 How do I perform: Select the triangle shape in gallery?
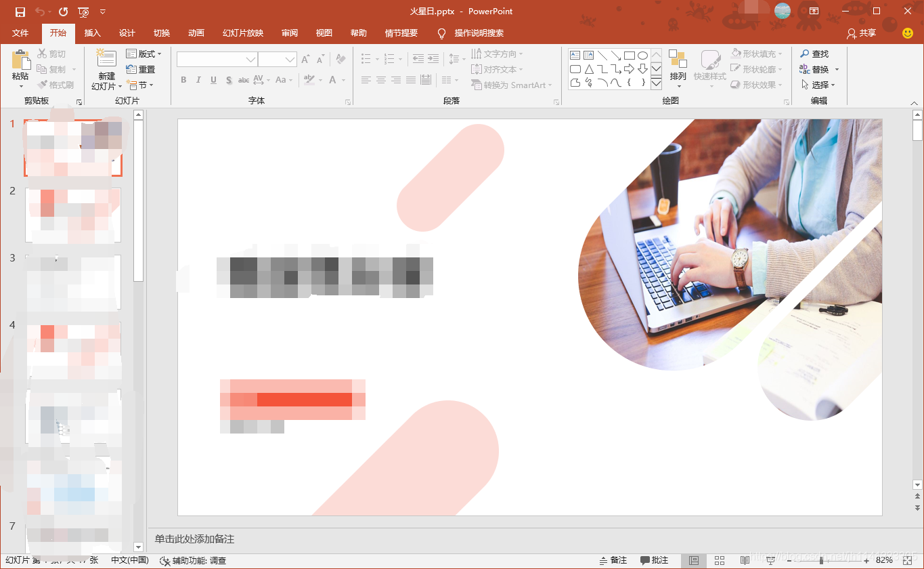[x=589, y=69]
